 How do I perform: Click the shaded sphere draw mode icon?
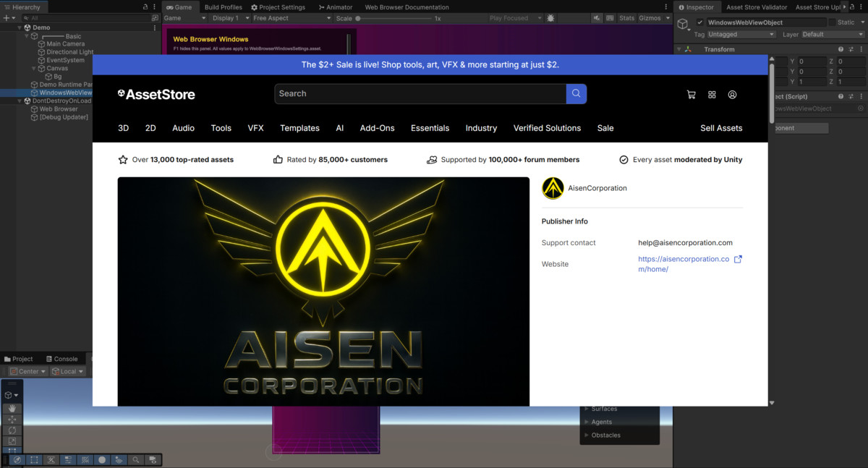102,459
